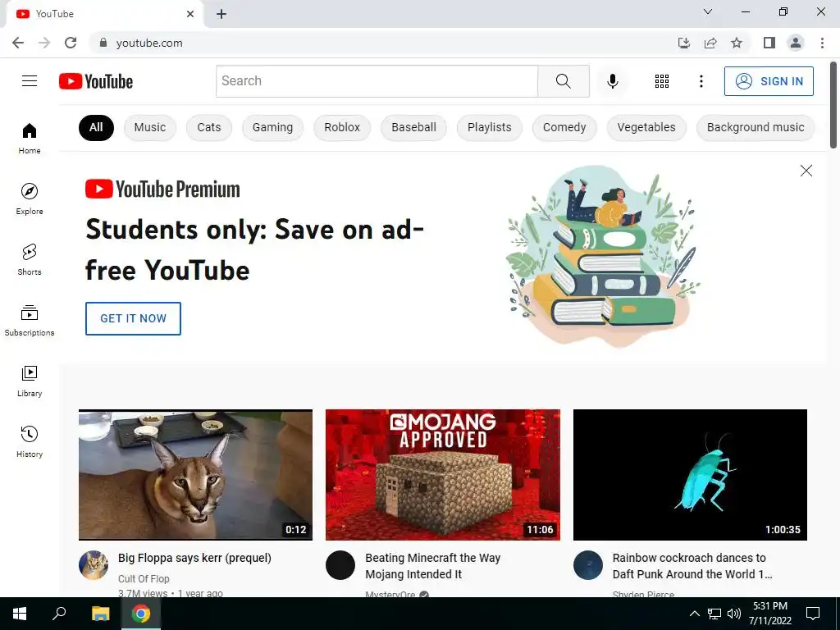Bookmark this page with star icon
The height and width of the screenshot is (630, 840).
point(737,43)
